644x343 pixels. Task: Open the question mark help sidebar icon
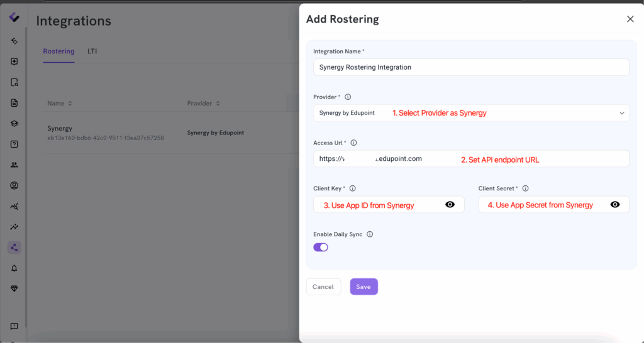(14, 144)
